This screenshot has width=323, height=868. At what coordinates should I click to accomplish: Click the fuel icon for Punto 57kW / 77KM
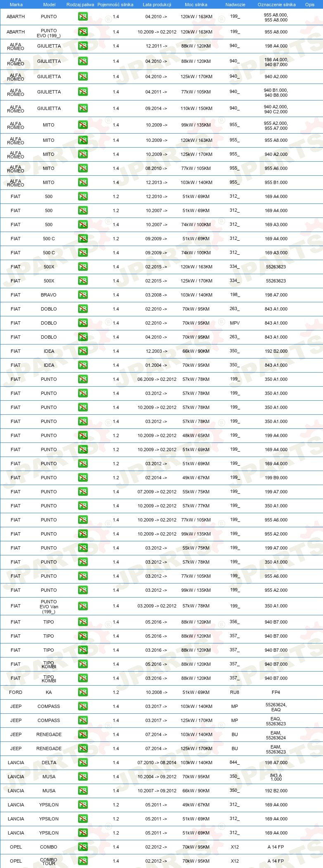coord(83,506)
